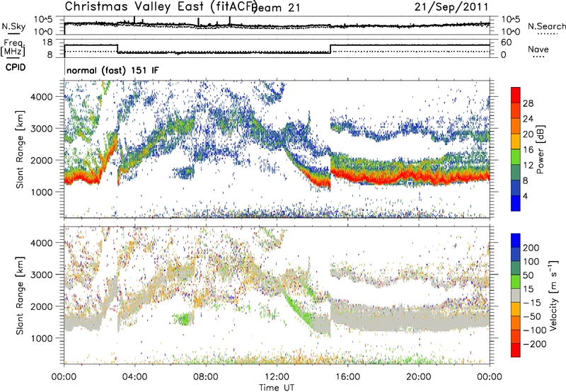Pick the red top segment of power colorbar

pos(516,95)
